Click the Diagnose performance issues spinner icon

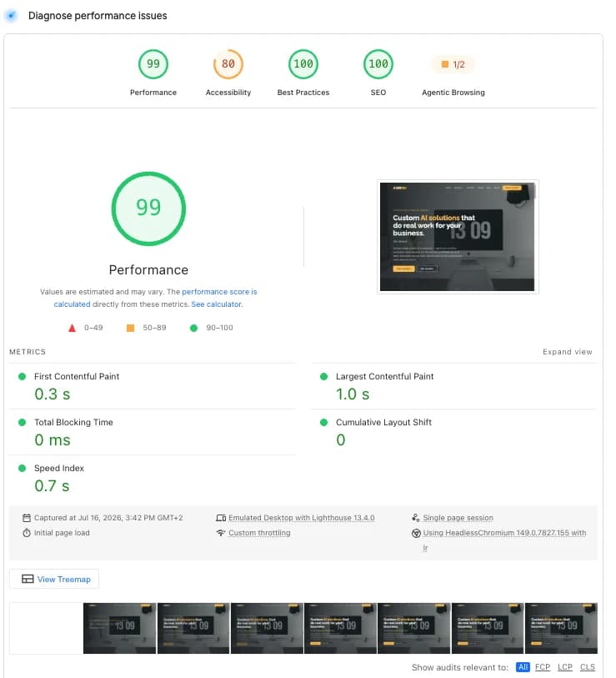tap(11, 16)
